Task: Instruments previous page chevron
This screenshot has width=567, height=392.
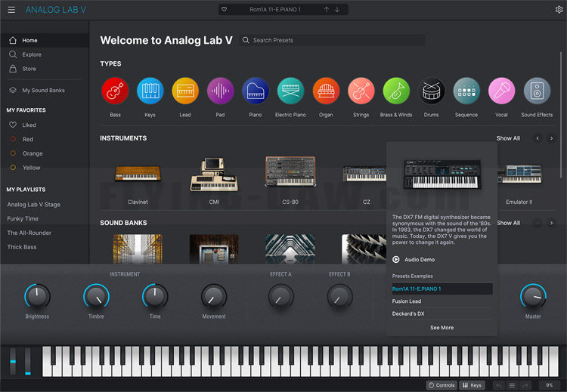Action: 538,138
